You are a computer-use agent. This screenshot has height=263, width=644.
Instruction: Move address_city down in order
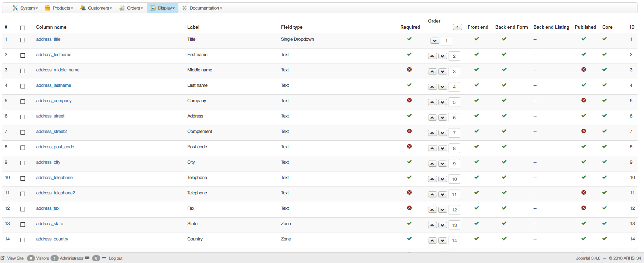coord(442,164)
